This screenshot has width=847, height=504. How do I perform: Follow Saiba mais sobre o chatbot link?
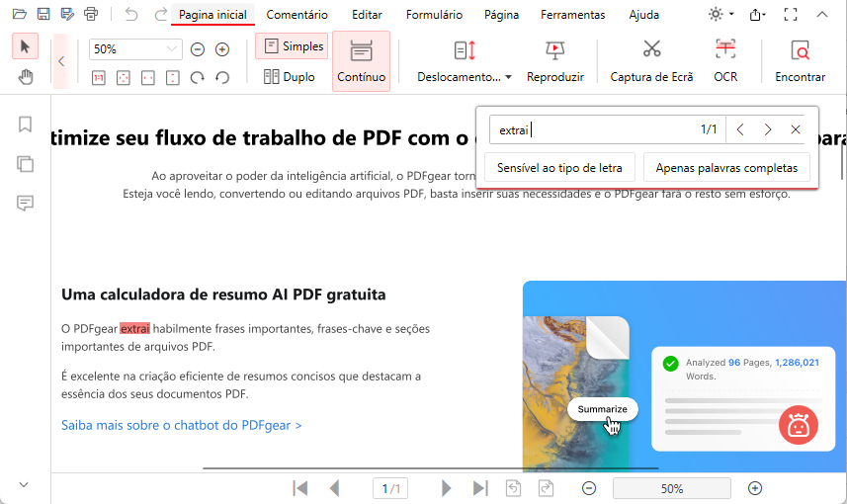181,425
